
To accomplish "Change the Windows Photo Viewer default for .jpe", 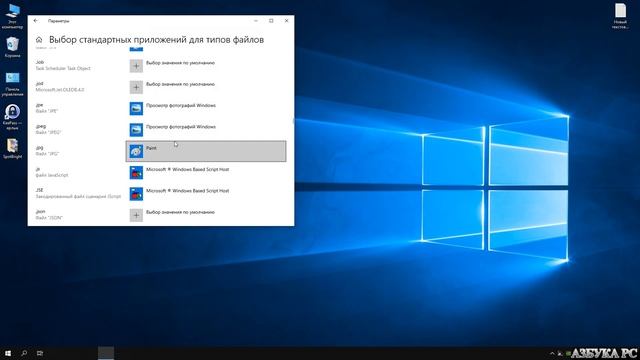I will [x=206, y=109].
